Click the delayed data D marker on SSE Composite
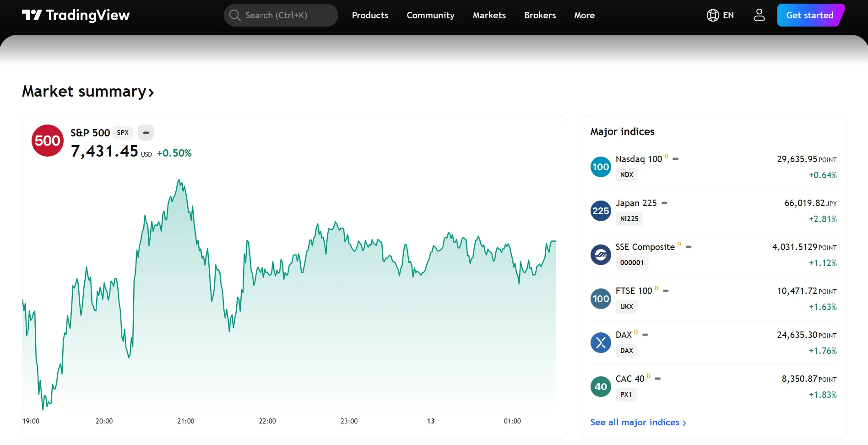Viewport: 868px width, 445px height. pos(679,244)
